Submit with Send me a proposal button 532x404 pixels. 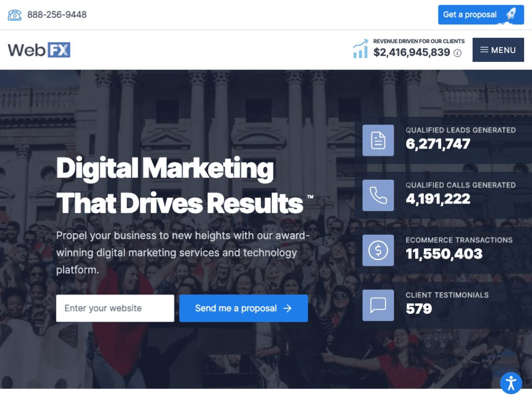[x=244, y=308]
